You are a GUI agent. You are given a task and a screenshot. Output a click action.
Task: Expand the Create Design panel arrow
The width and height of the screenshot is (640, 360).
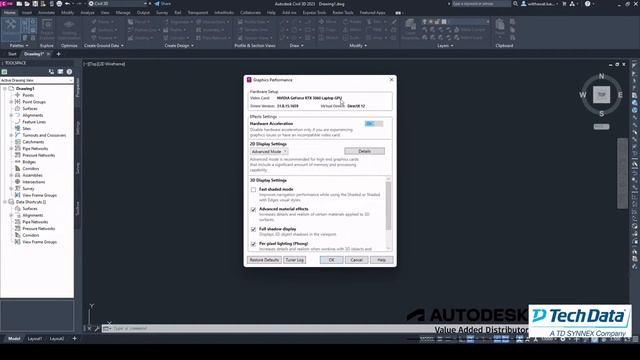tap(192, 46)
